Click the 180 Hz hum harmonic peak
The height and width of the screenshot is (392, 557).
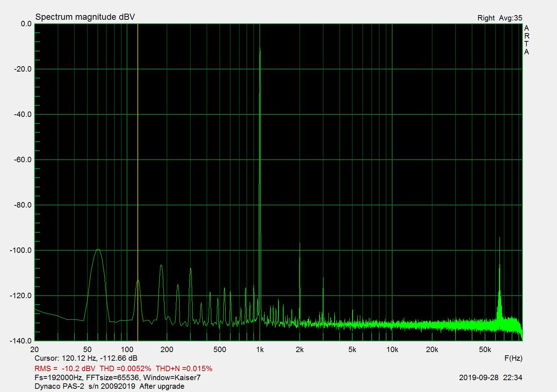pos(161,265)
